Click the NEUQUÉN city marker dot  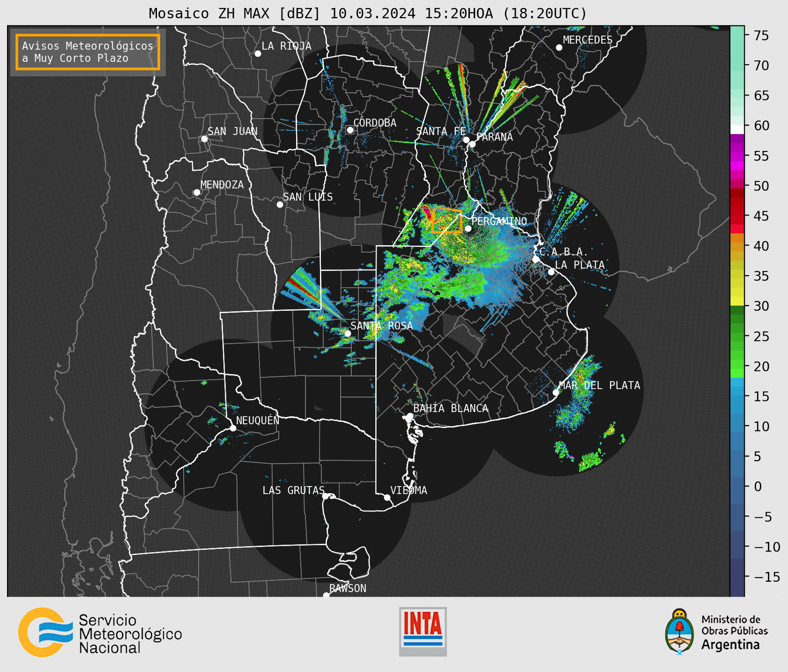tap(233, 428)
